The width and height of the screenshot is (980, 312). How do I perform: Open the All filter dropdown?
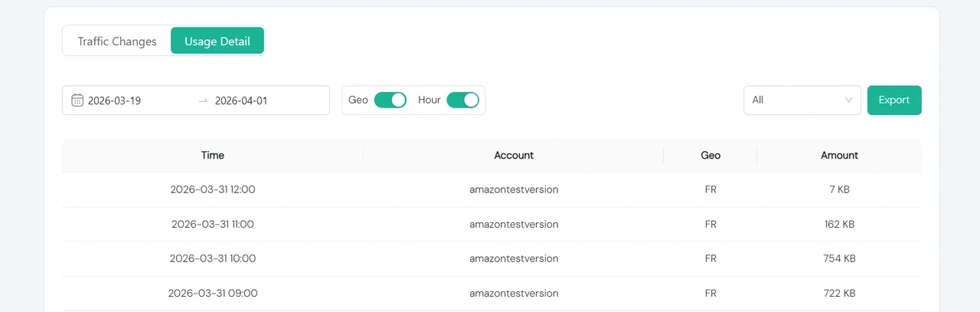796,100
